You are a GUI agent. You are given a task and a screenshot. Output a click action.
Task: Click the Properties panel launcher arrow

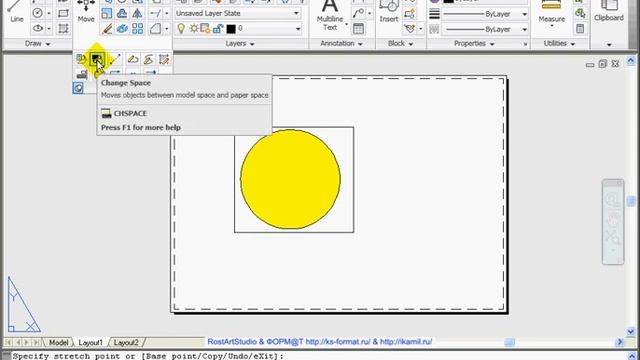coord(525,44)
